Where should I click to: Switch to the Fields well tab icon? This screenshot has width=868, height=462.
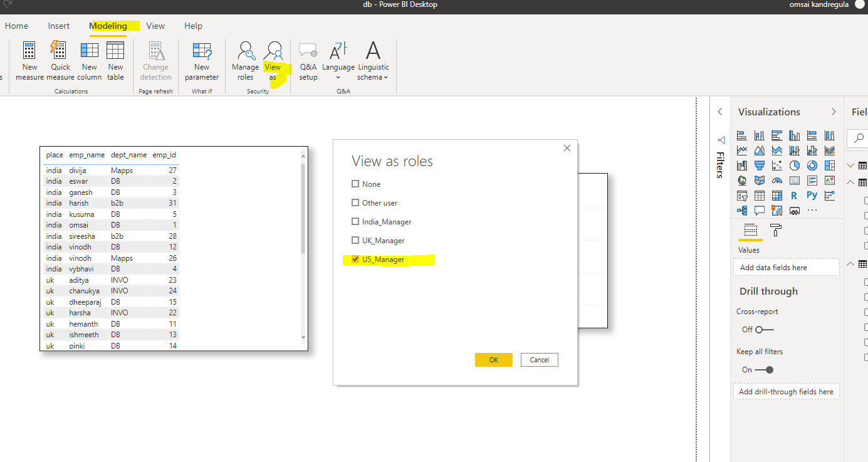coord(751,229)
